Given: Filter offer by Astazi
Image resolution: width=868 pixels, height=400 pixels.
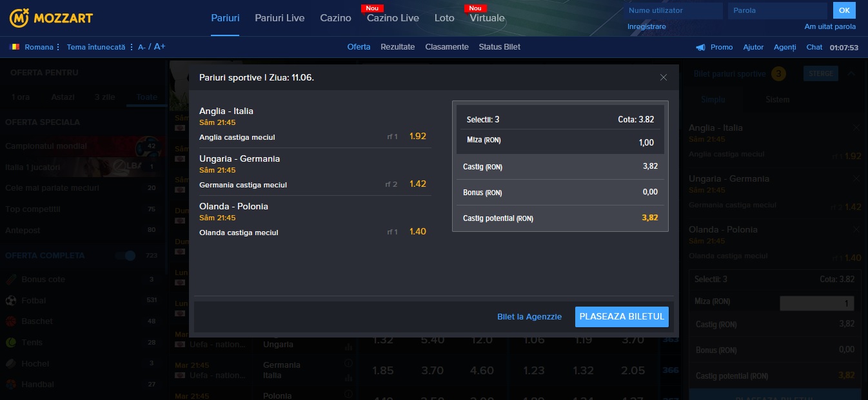Looking at the screenshot, I should pos(63,97).
